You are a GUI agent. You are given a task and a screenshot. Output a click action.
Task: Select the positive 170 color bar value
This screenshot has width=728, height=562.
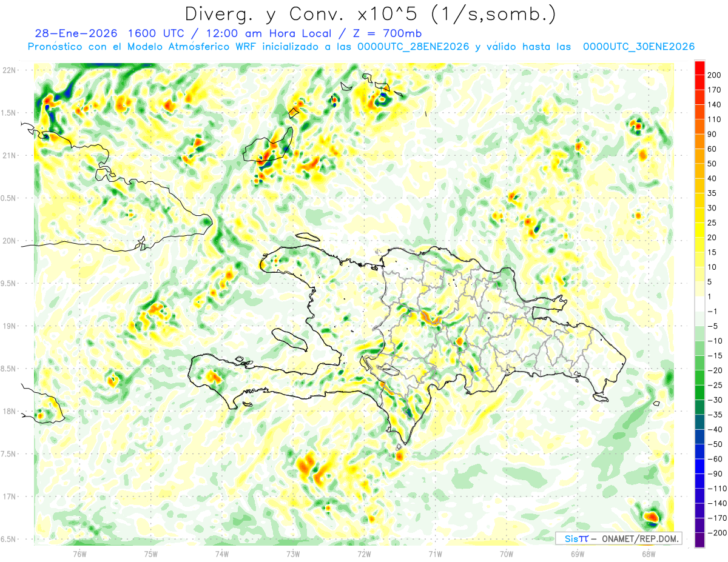715,90
